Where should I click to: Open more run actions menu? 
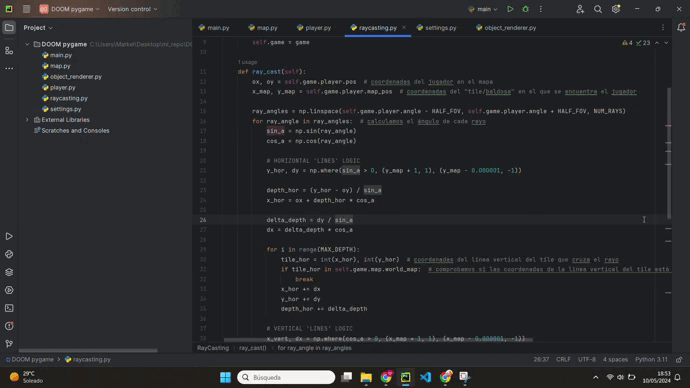point(541,9)
